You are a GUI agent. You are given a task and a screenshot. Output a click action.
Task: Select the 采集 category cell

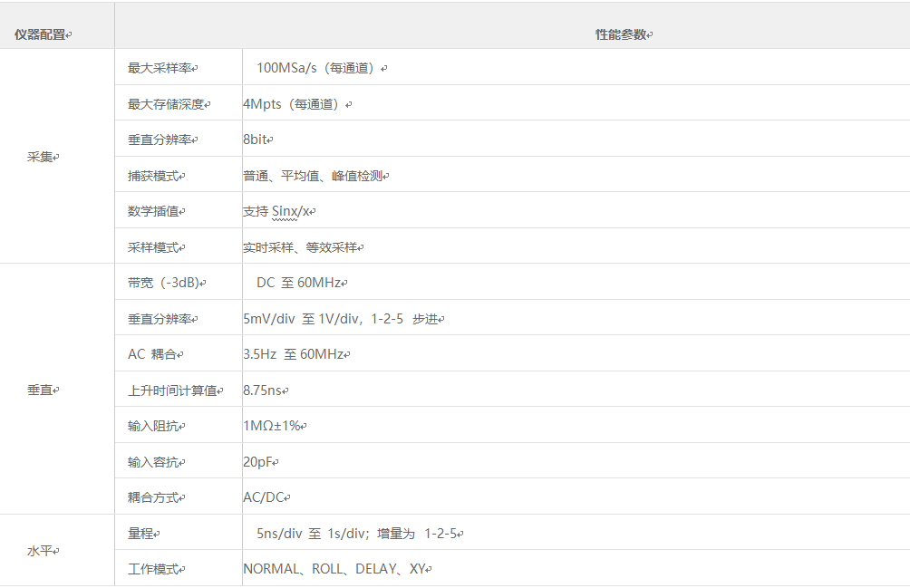tap(42, 157)
